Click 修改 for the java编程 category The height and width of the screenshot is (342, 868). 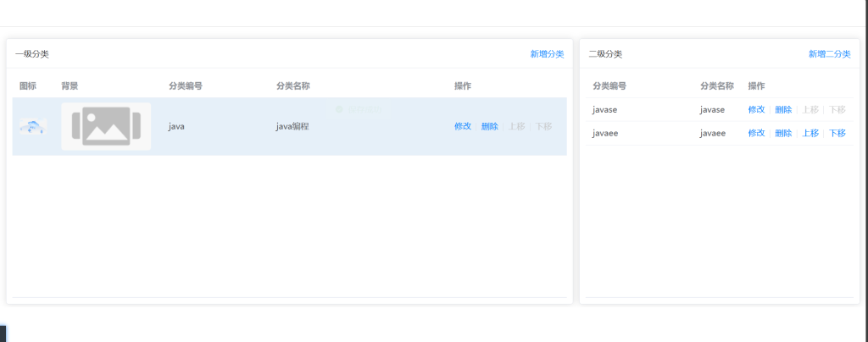[463, 126]
